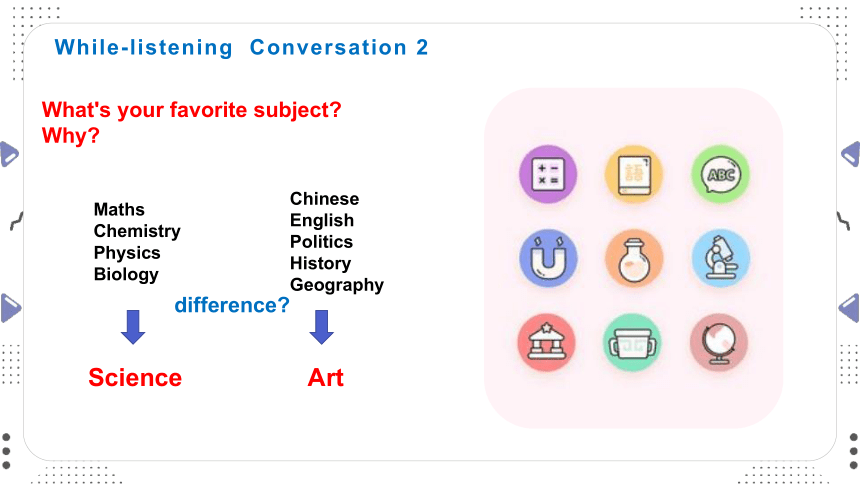Click the 'What's your favorite subject?' heading

click(x=191, y=110)
